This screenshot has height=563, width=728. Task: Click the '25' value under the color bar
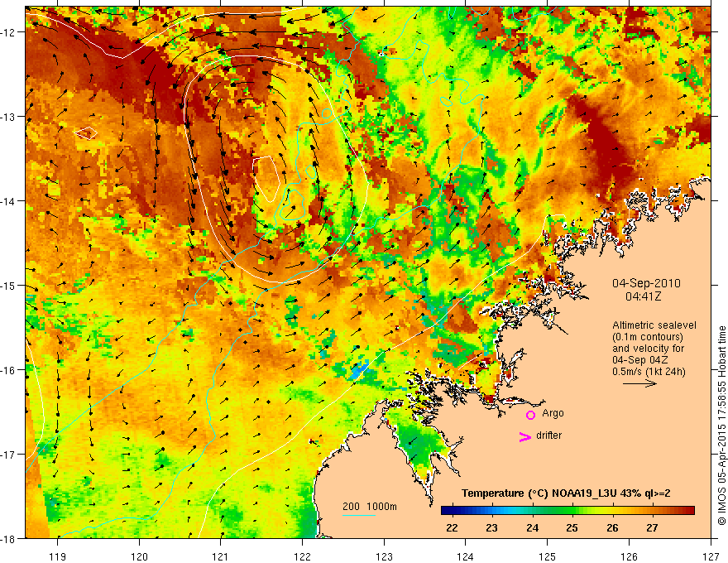(572, 527)
